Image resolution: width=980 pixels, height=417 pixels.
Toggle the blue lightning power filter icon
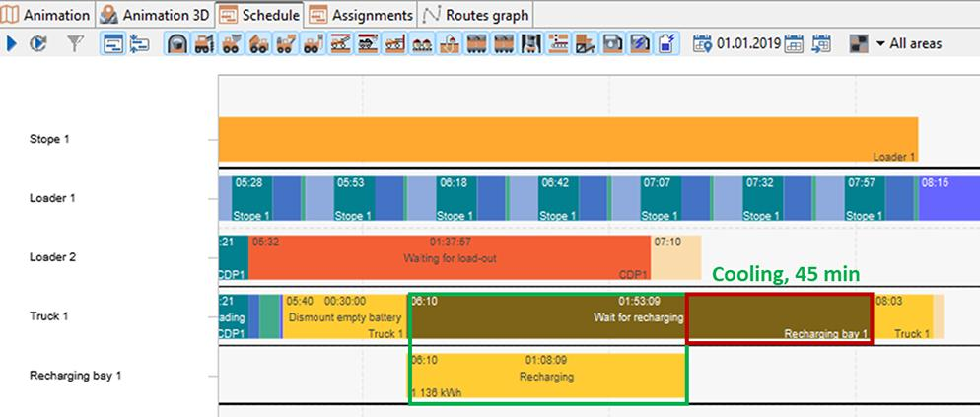[x=640, y=43]
